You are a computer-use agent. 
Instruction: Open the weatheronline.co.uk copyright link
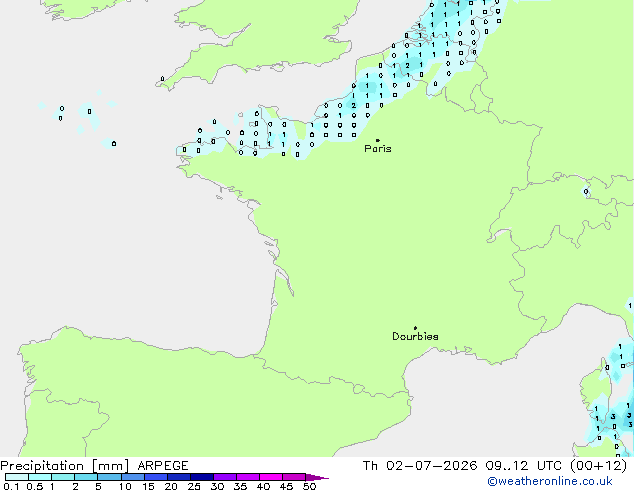tap(550, 481)
